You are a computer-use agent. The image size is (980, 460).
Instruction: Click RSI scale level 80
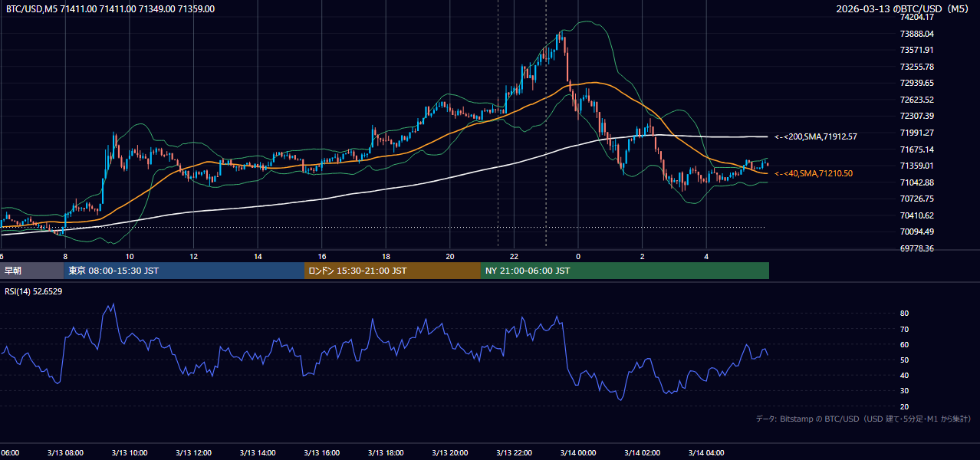[x=905, y=314]
